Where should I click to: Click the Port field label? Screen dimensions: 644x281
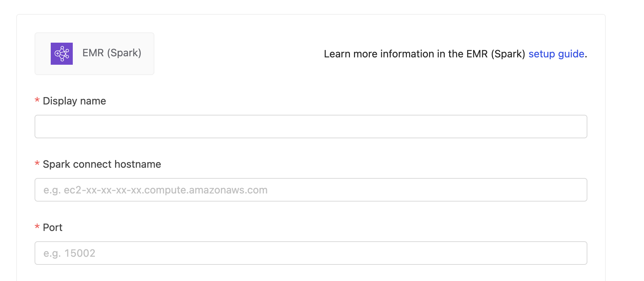pos(53,228)
